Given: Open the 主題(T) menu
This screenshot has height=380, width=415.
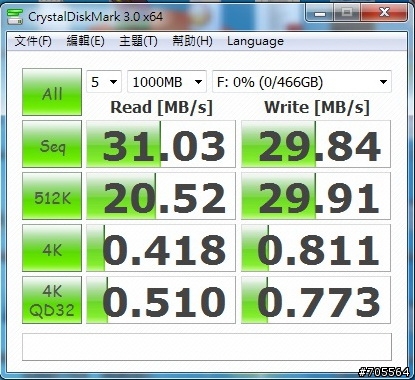Looking at the screenshot, I should pyautogui.click(x=138, y=41).
